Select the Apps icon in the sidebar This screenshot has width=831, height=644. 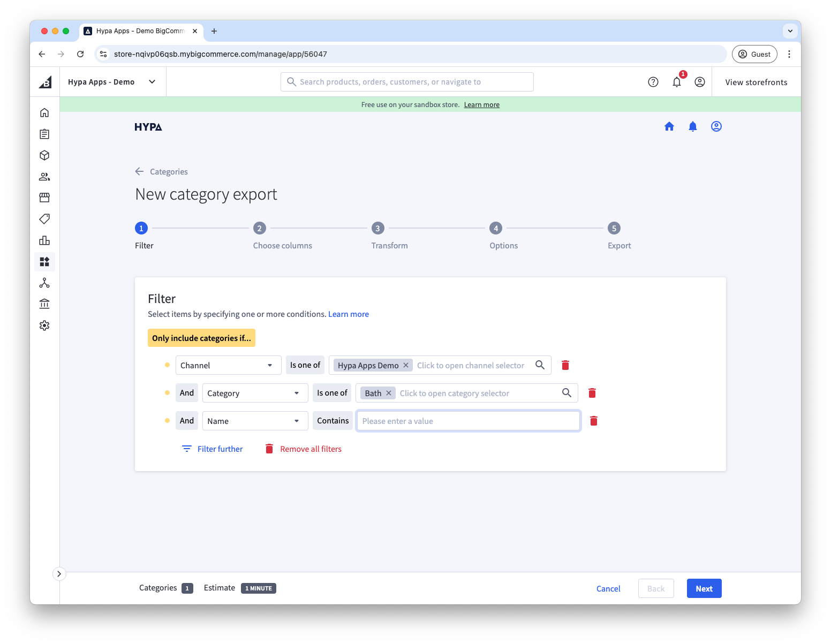[44, 262]
